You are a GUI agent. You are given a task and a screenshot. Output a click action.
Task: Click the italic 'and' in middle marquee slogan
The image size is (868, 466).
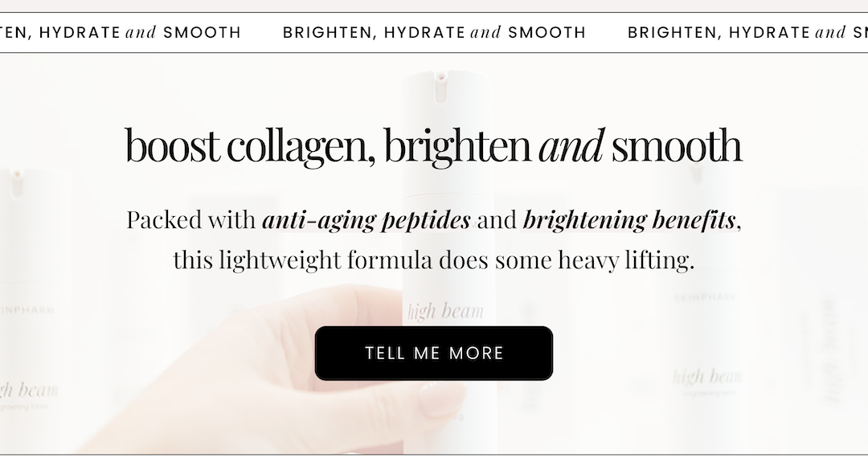coord(485,33)
